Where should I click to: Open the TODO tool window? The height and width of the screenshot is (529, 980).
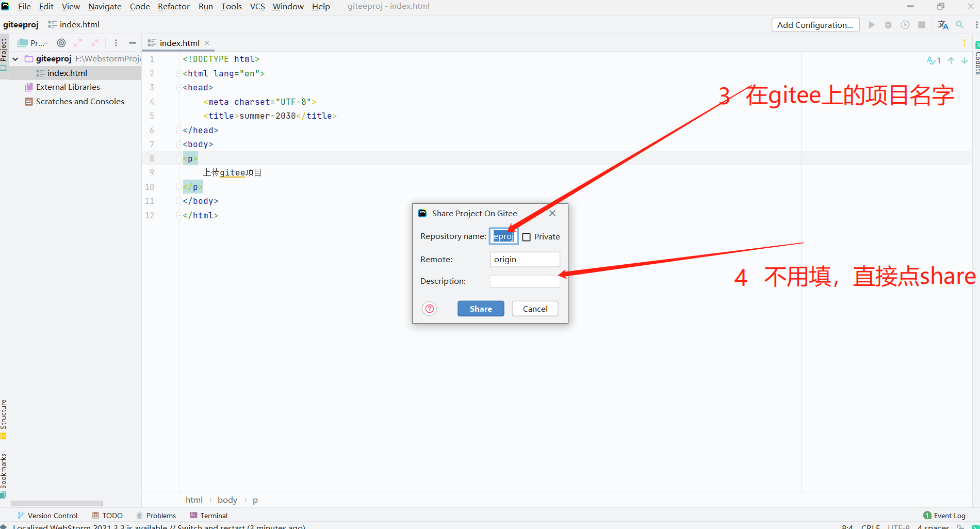coord(107,516)
